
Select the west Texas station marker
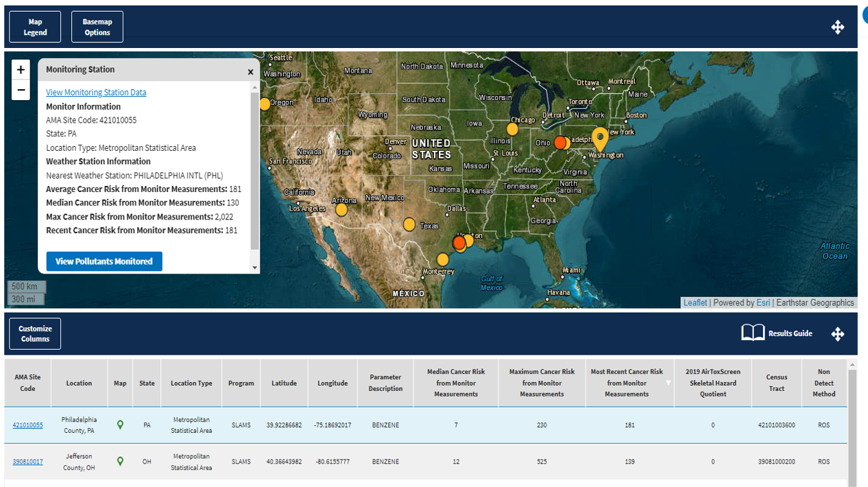(x=409, y=224)
